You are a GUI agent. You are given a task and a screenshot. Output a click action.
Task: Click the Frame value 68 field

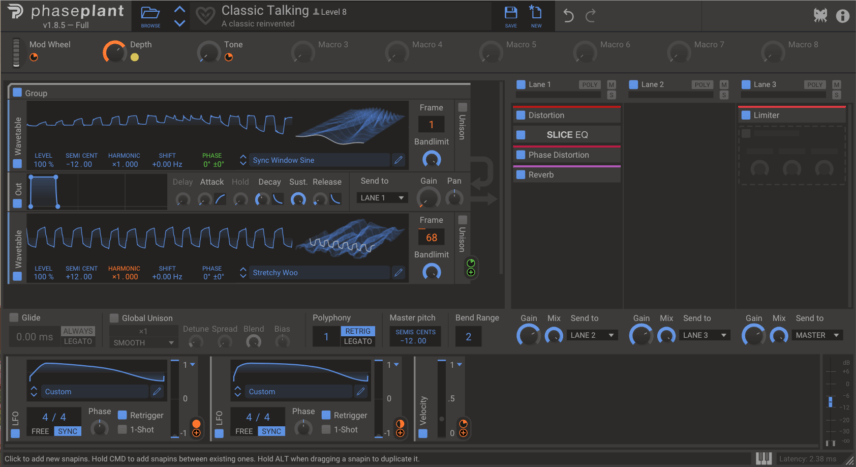click(431, 238)
